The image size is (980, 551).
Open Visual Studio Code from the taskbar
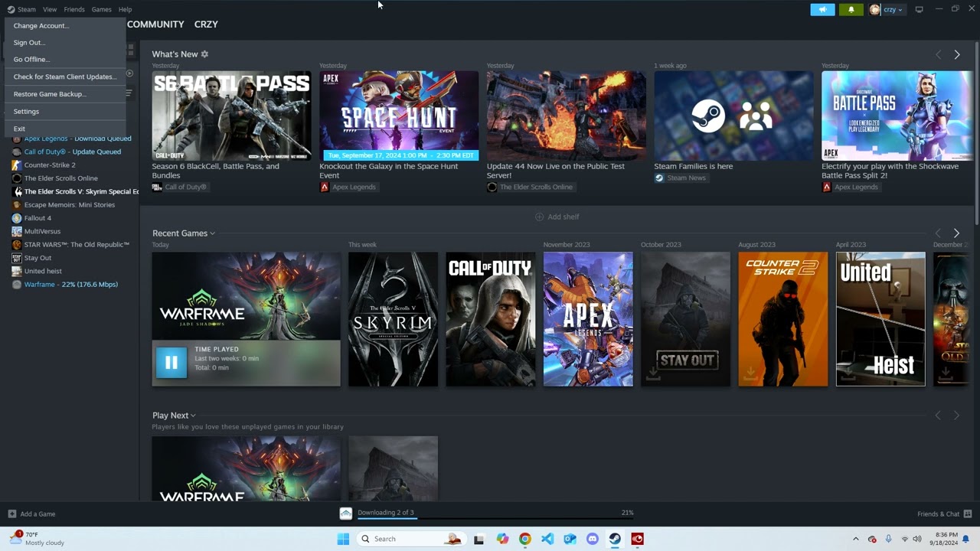547,539
